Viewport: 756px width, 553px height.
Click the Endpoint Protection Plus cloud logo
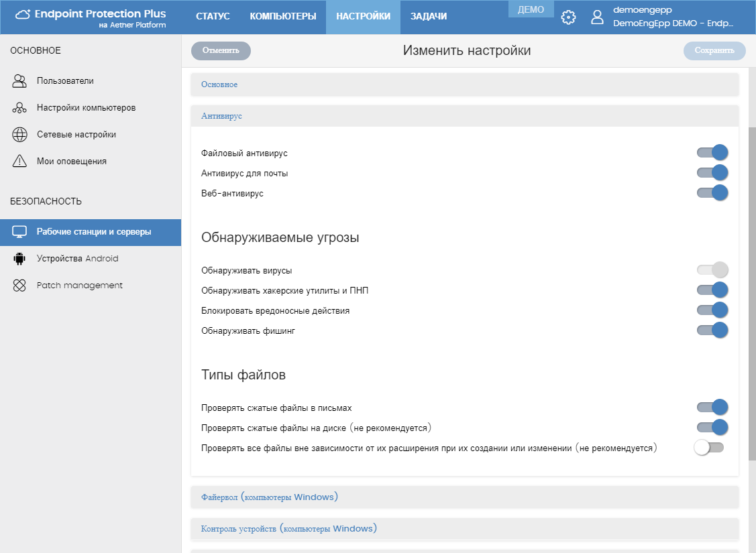(23, 15)
